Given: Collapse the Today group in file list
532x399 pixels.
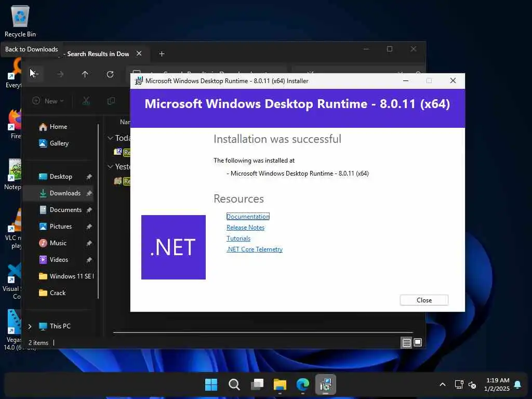Looking at the screenshot, I should [x=110, y=138].
